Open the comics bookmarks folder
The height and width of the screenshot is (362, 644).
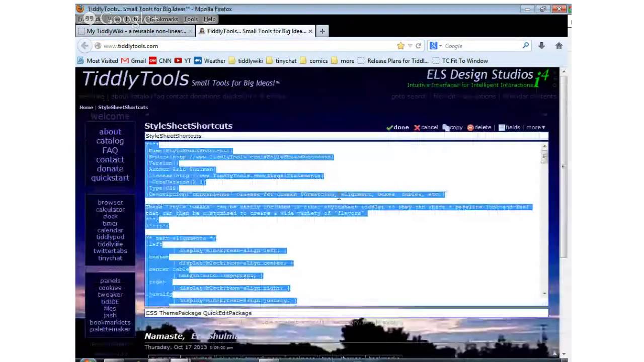(x=314, y=61)
